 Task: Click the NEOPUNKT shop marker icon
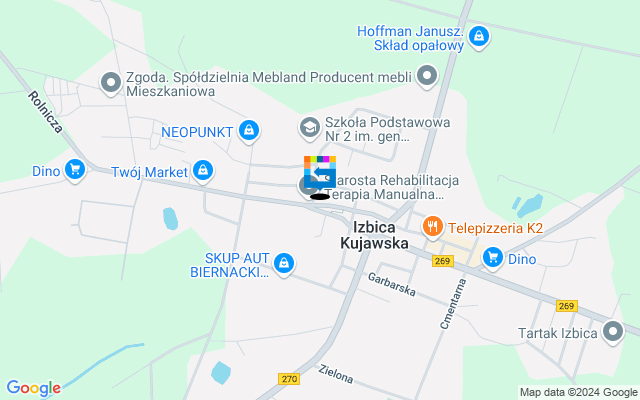coord(249,131)
